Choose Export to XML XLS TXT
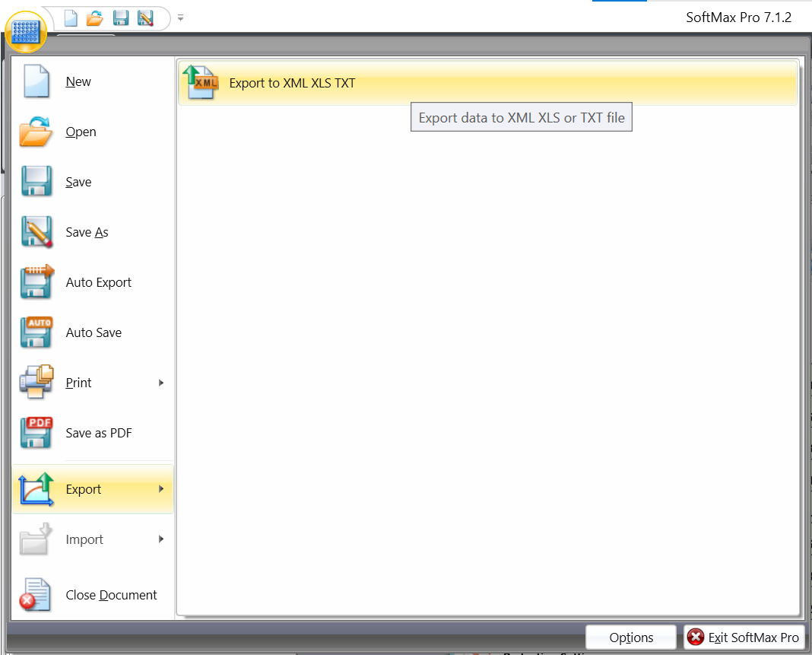Screen dimensions: 812x655 pyautogui.click(x=487, y=84)
